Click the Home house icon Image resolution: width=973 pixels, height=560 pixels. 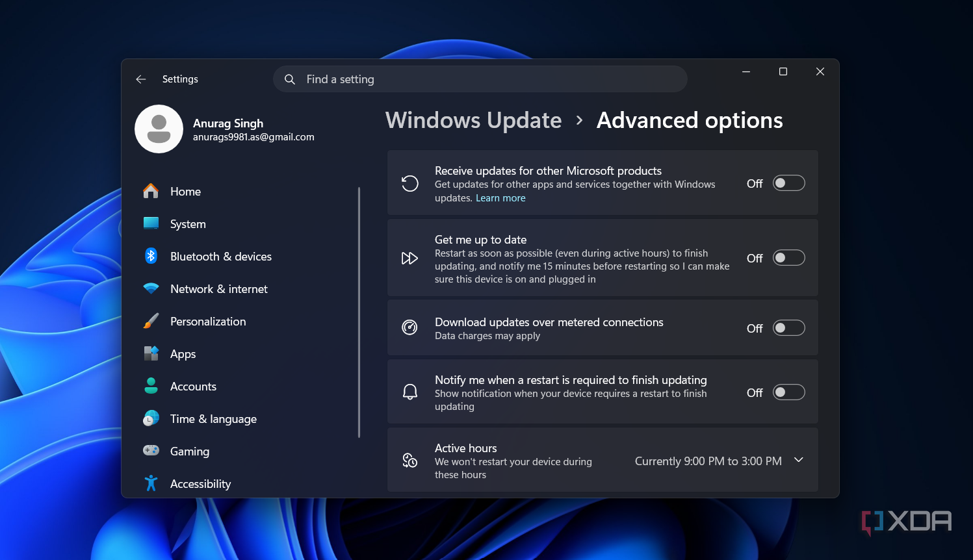pos(151,191)
